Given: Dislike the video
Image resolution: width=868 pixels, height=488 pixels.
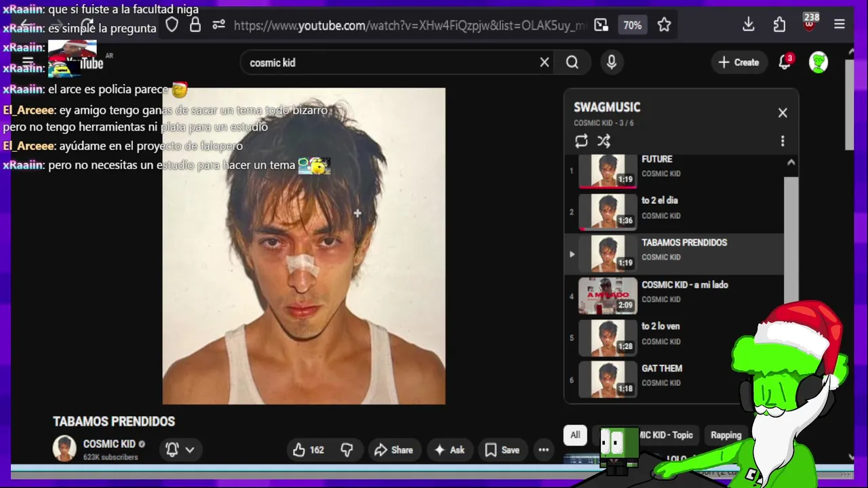Looking at the screenshot, I should coord(347,449).
